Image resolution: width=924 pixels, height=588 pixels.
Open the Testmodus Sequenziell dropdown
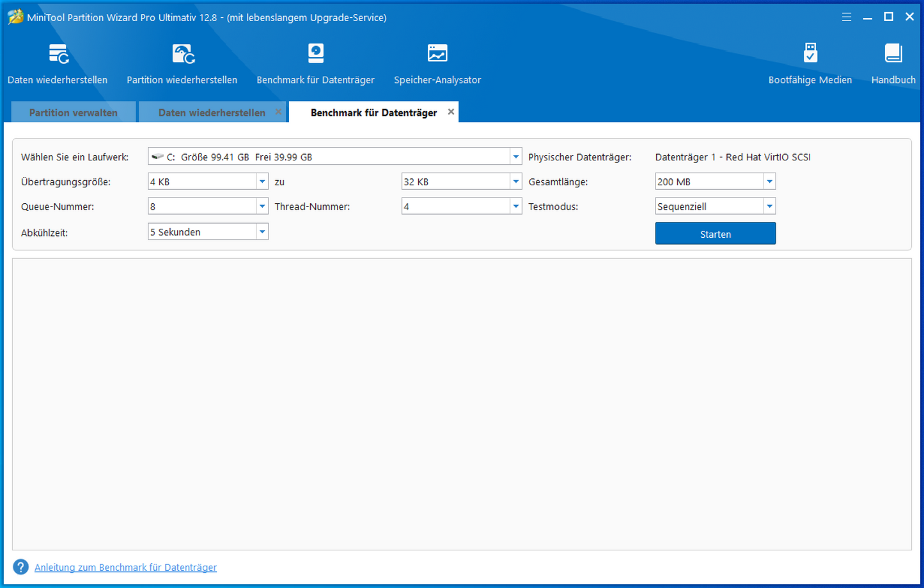(769, 206)
